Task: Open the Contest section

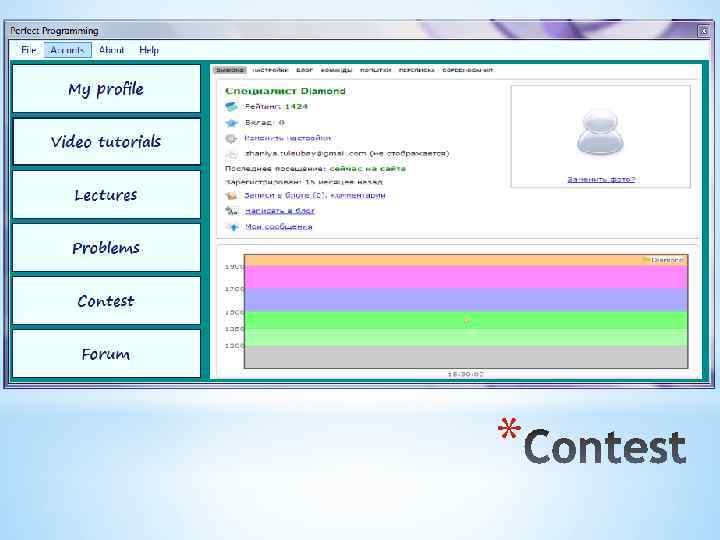Action: (106, 301)
